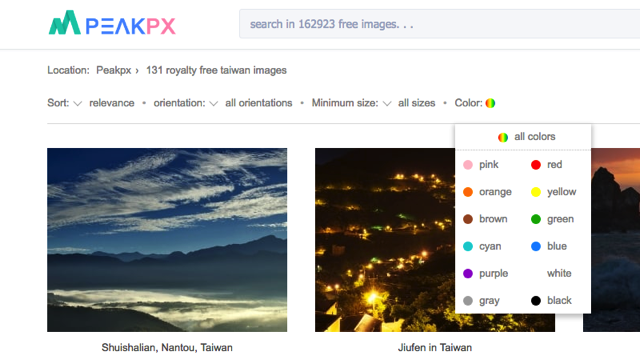Filter by the blue color dot
This screenshot has height=360, width=640.
point(536,246)
